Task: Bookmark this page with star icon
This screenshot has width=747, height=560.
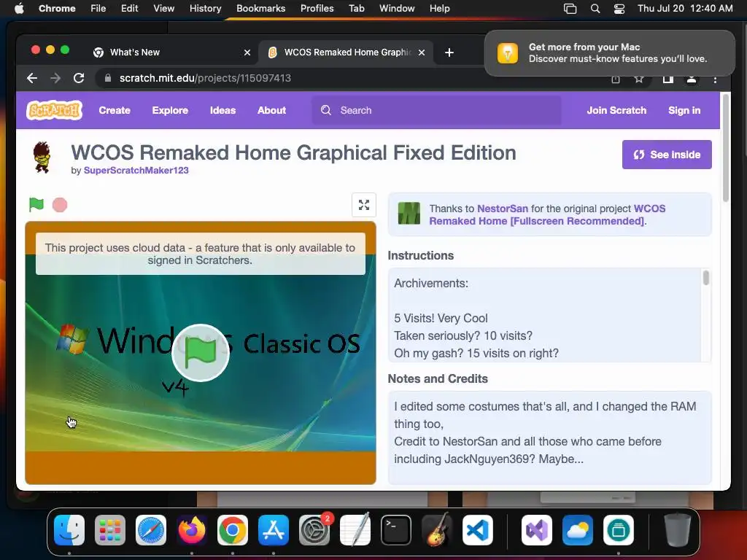Action: click(x=639, y=79)
